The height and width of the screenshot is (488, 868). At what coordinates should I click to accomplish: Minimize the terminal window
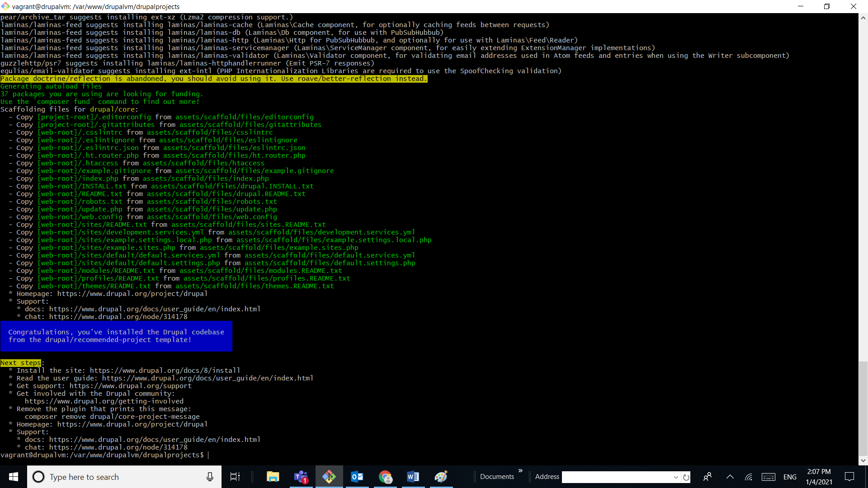tap(801, 6)
